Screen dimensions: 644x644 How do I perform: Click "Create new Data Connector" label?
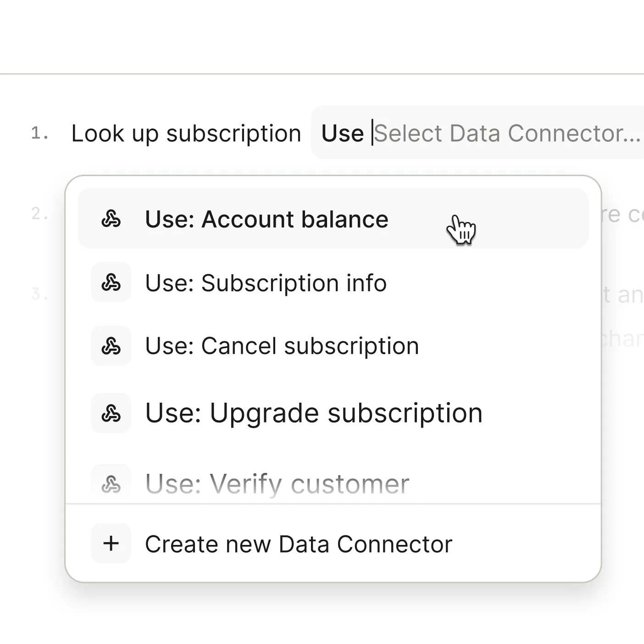click(299, 544)
